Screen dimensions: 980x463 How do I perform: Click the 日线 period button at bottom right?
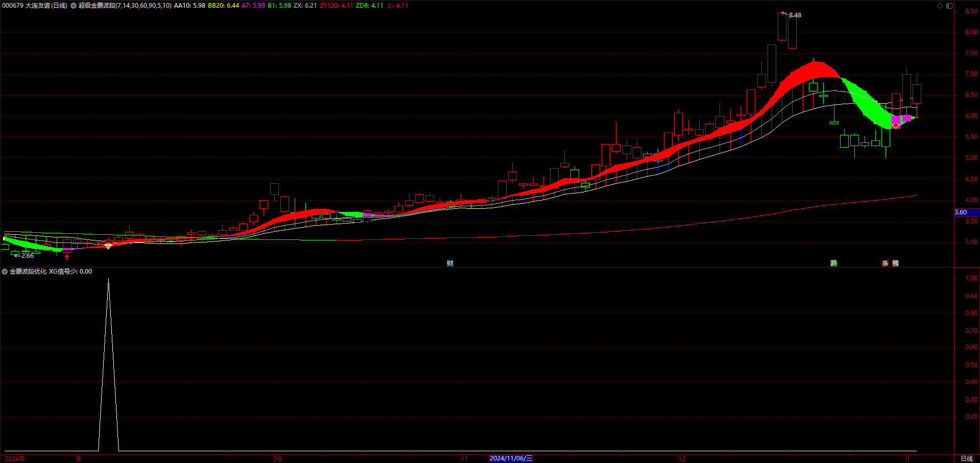[967, 458]
